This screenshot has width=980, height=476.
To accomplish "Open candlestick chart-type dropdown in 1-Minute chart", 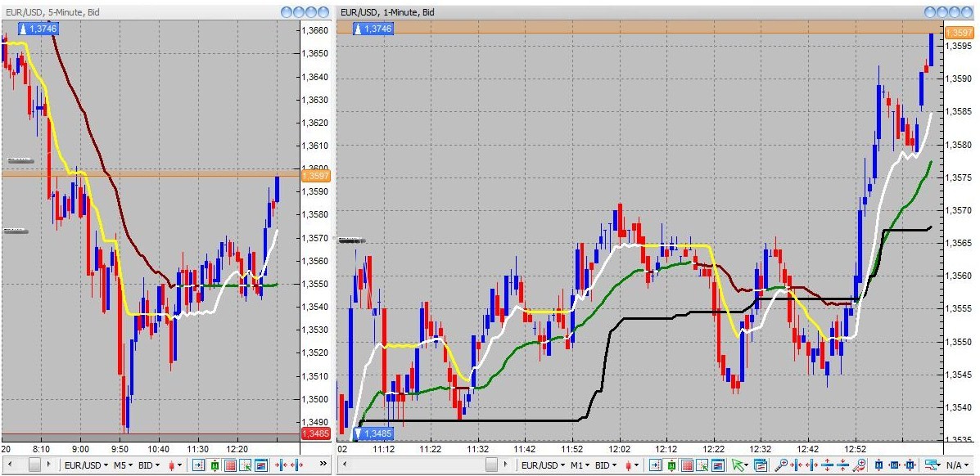I will [x=632, y=465].
